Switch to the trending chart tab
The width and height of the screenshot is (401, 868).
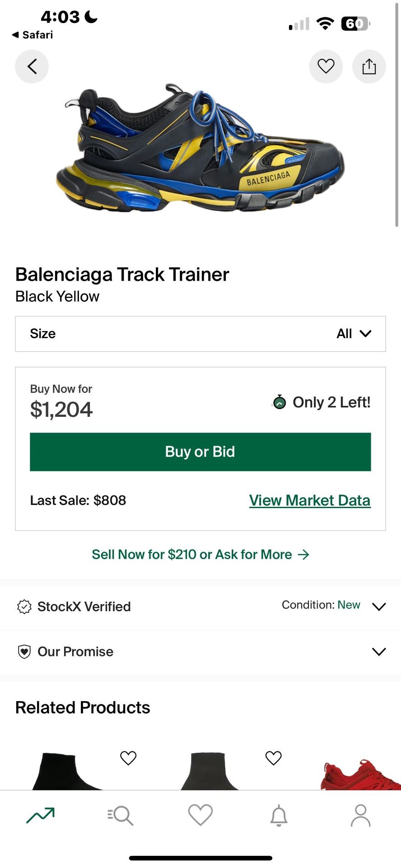pos(40,815)
